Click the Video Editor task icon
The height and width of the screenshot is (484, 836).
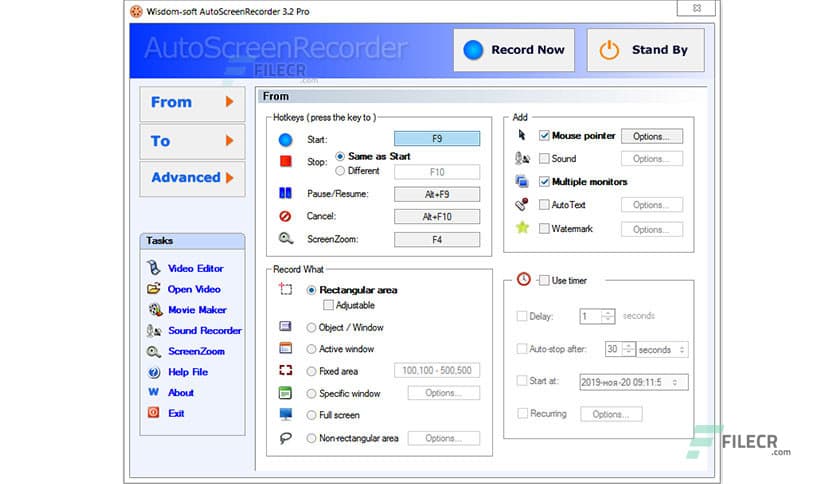coord(154,268)
